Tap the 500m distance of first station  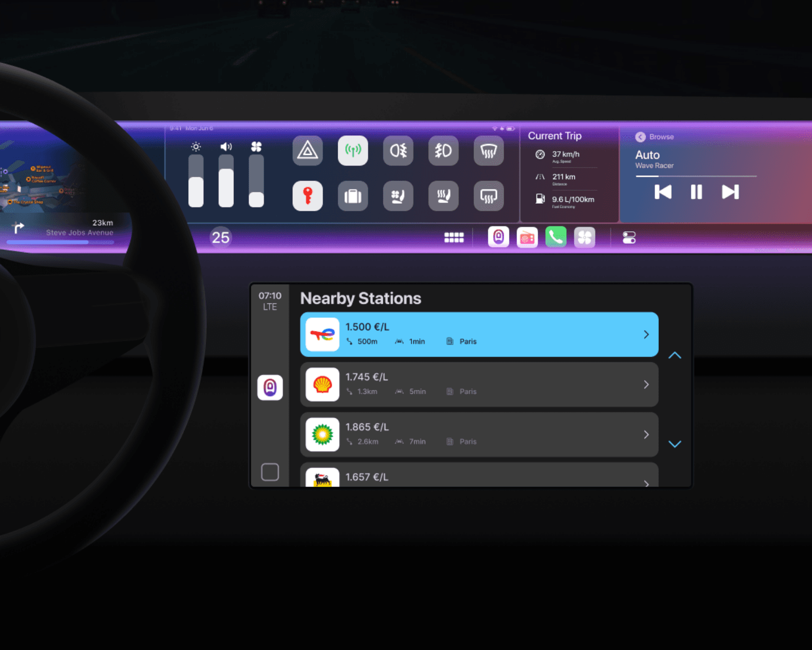pos(368,341)
